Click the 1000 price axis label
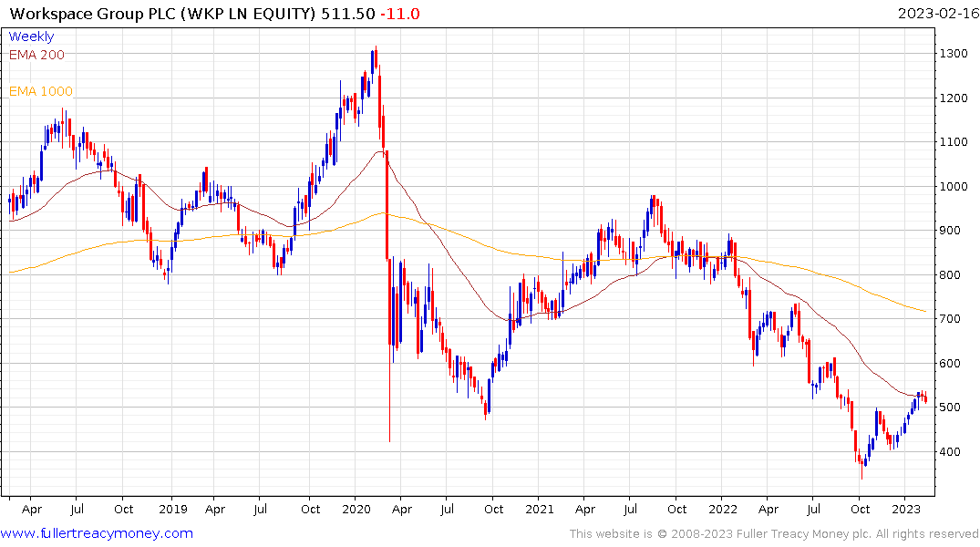Viewport: 980px width, 547px height. (x=954, y=186)
